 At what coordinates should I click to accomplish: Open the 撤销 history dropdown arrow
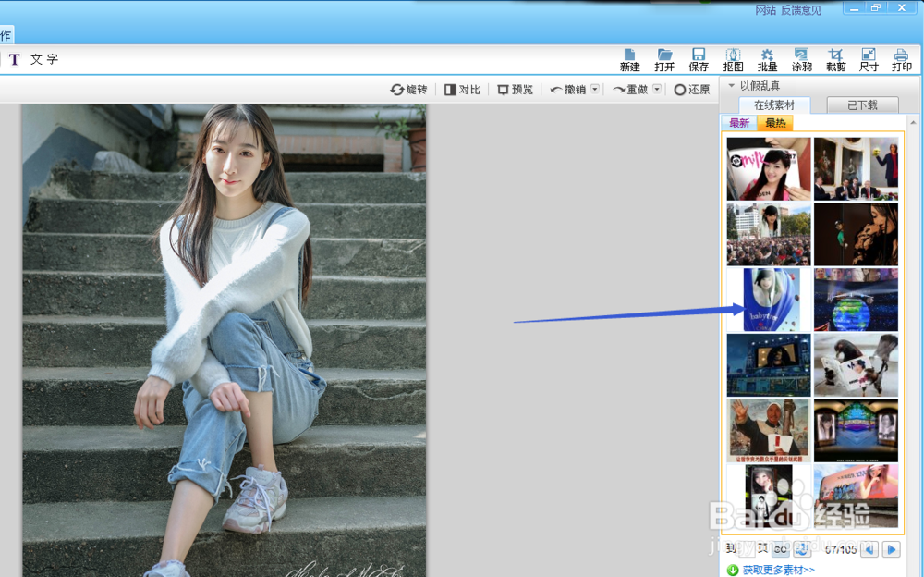pyautogui.click(x=594, y=89)
